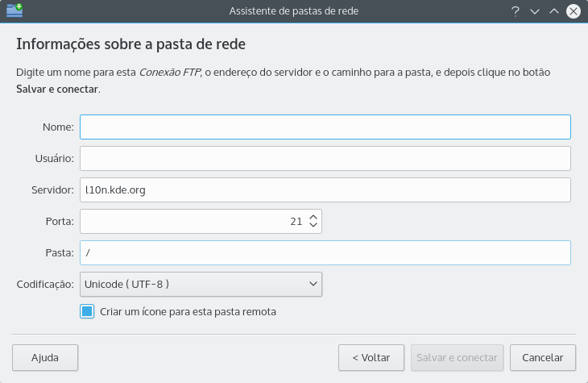Click the network folder app icon in title bar
Viewport: 588px width, 383px height.
(14, 11)
